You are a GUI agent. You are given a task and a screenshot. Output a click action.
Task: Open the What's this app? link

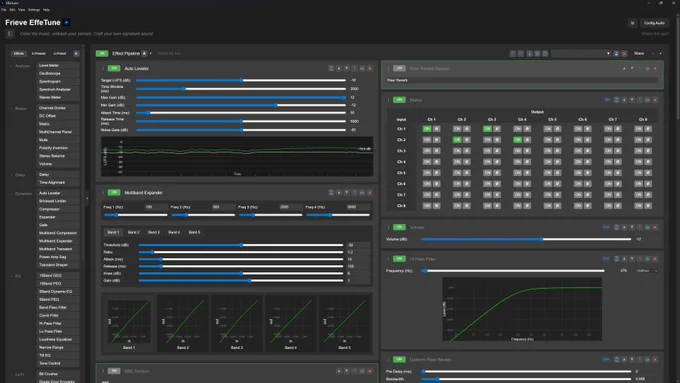655,34
